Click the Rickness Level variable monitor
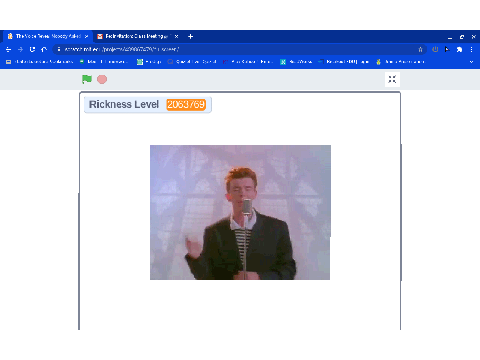The image size is (480, 360). (x=148, y=105)
